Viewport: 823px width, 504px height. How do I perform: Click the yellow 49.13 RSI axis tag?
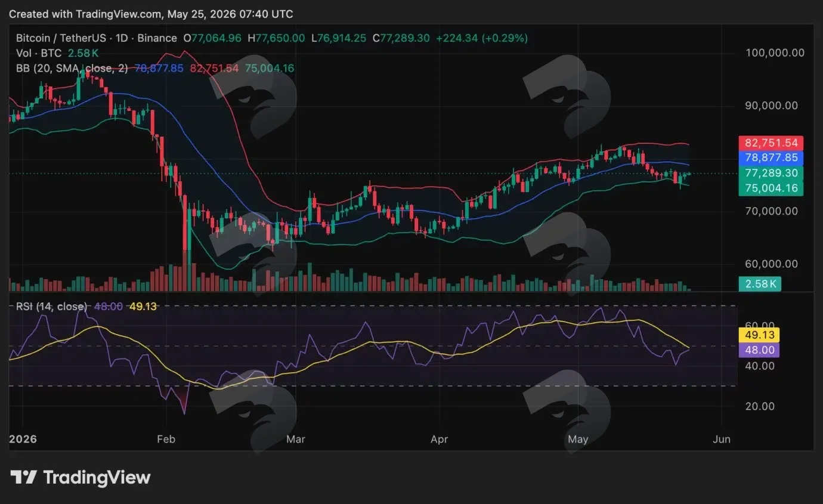pyautogui.click(x=759, y=335)
